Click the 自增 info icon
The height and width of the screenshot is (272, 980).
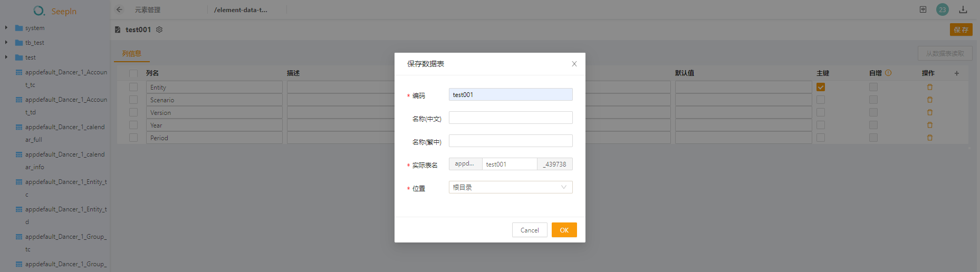(888, 73)
